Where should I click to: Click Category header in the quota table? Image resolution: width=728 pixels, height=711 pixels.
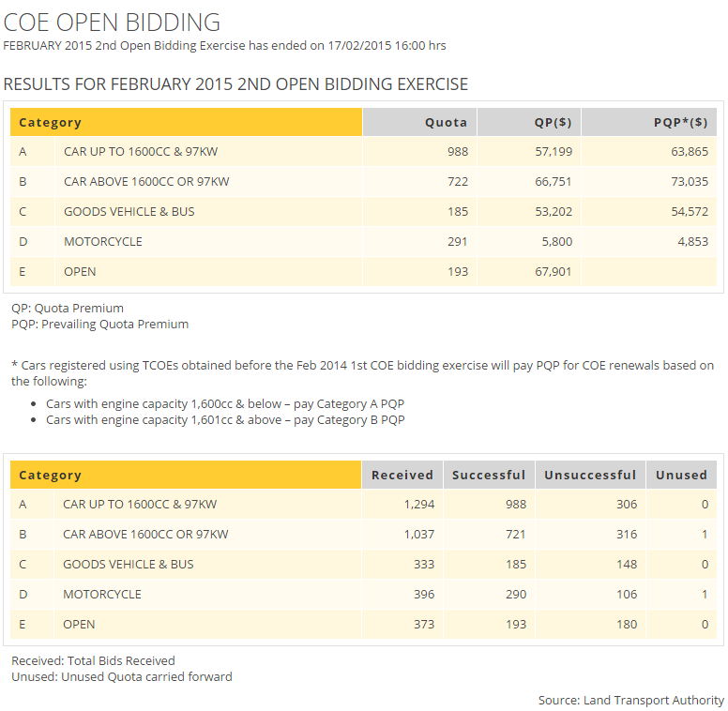point(186,122)
